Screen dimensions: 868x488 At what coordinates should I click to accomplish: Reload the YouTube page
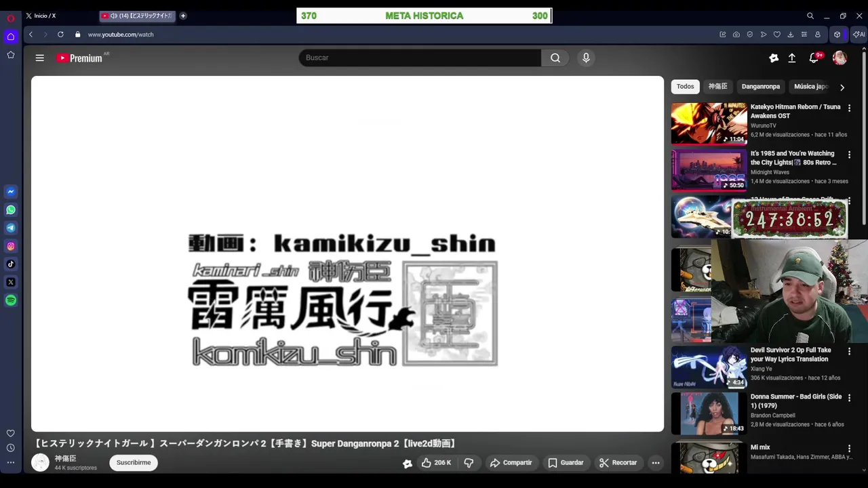tap(60, 35)
